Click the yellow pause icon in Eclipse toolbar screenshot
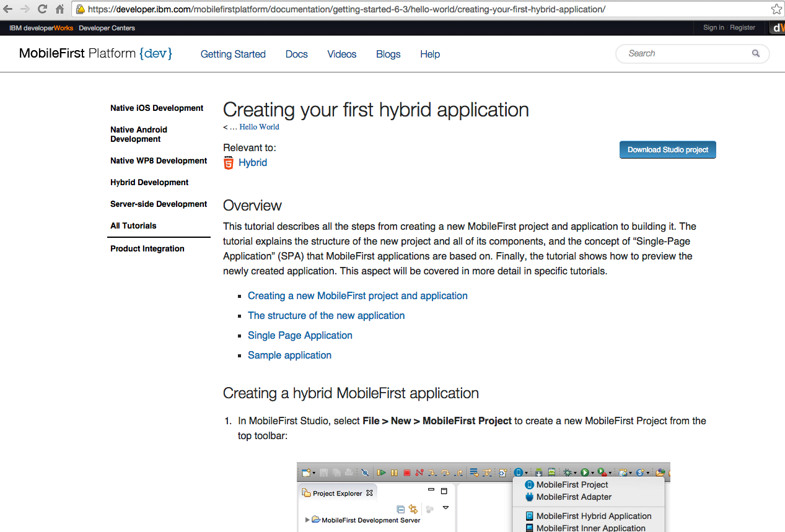 394,473
